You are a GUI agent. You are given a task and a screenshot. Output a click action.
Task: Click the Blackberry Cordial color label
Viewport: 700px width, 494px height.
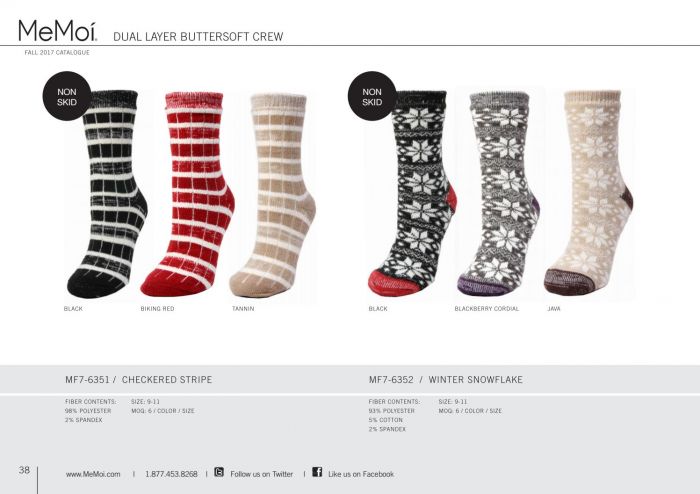tap(487, 309)
